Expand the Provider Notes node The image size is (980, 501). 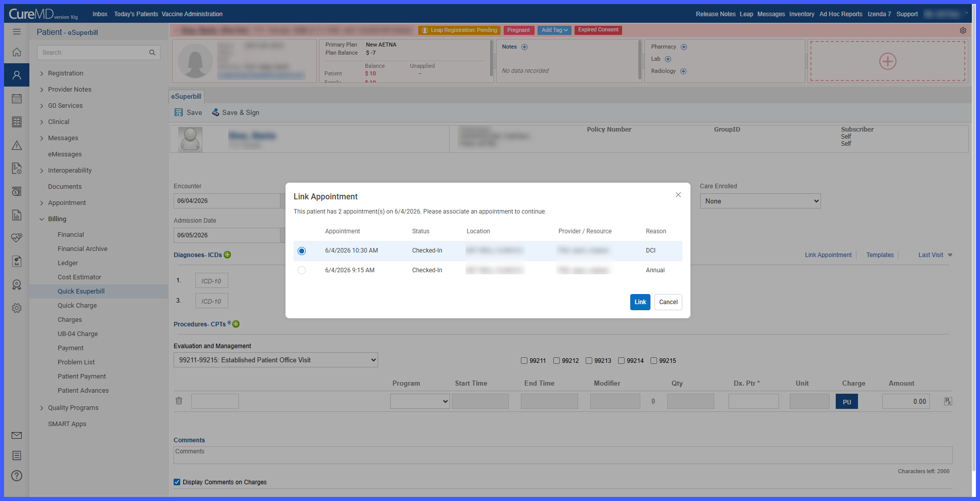(x=42, y=90)
